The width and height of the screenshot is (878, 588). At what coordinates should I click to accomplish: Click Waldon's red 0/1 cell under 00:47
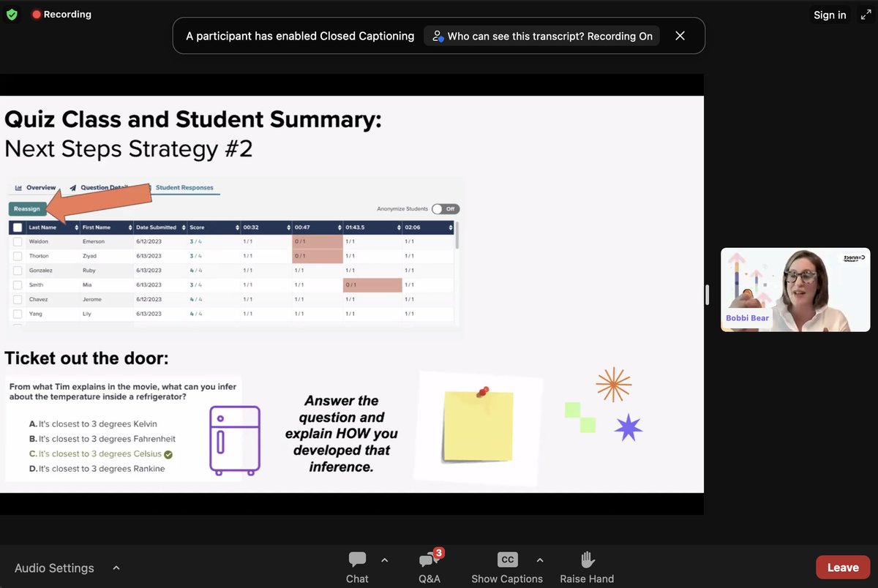coord(317,241)
